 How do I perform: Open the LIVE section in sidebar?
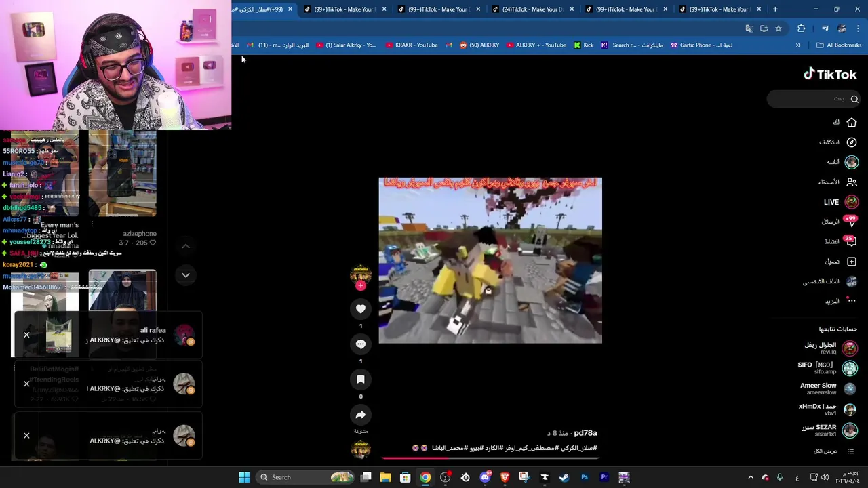[x=840, y=202]
